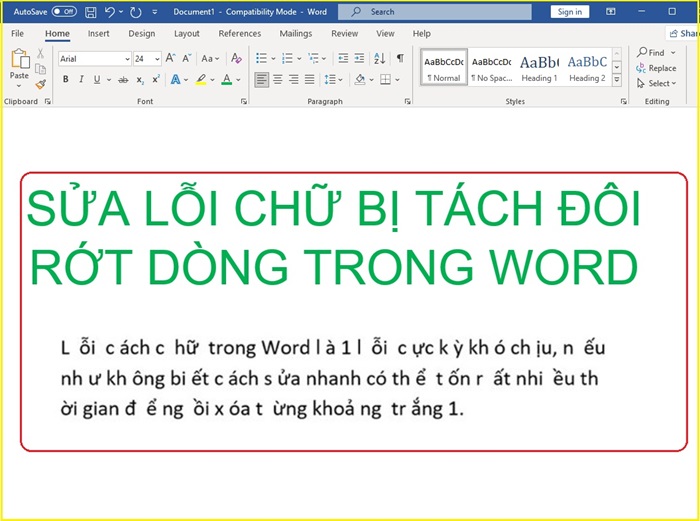700x521 pixels.
Task: Open the Arial font name dropdown
Action: point(127,59)
